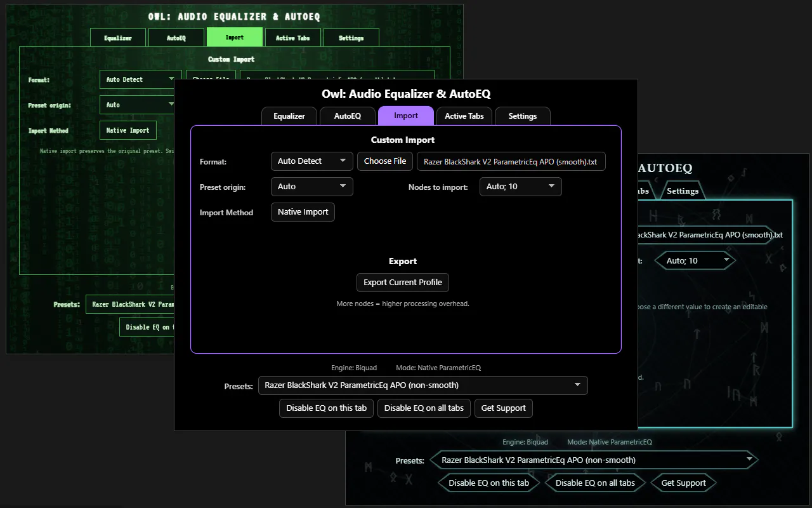Click Disable EQ on this tab, teal window
The image size is (812, 508).
(488, 483)
